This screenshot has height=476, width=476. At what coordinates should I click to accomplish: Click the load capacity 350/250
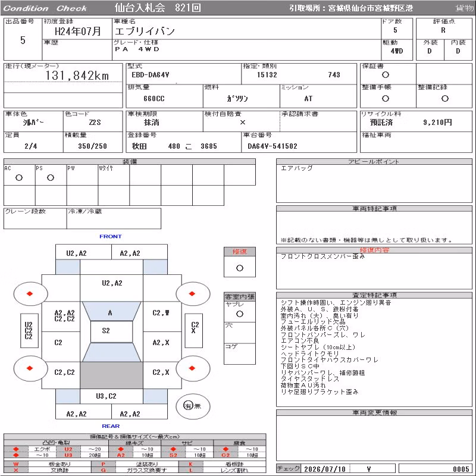click(93, 146)
